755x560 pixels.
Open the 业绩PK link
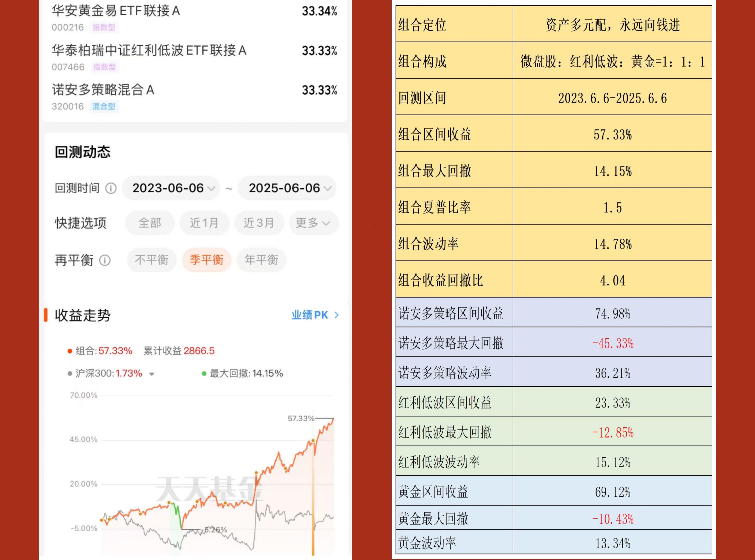[x=310, y=315]
